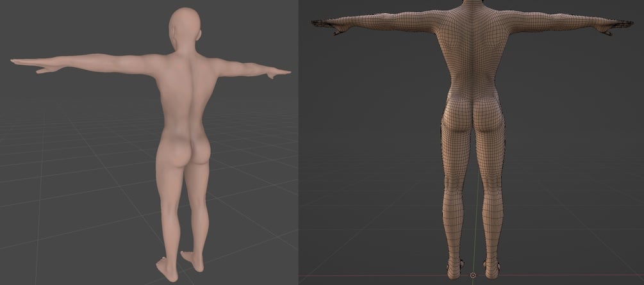644x285 pixels.
Task: Click the wireframe model's spine edge loop
Action: click(473, 53)
